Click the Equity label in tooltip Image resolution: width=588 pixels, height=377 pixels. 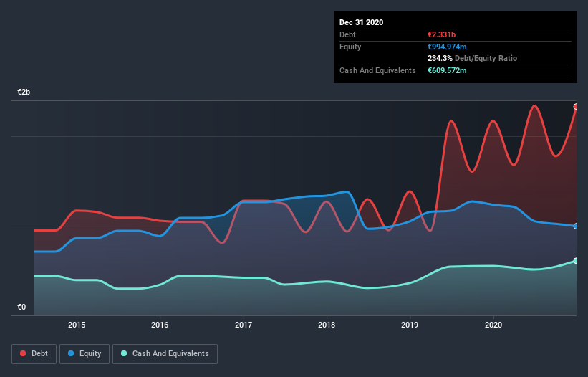tap(350, 47)
